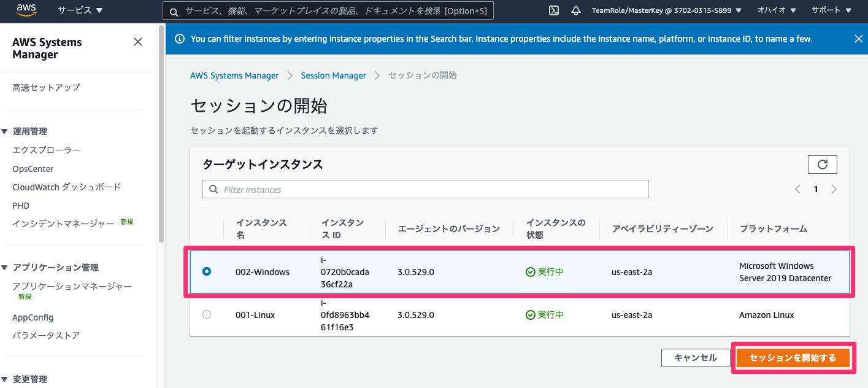The height and width of the screenshot is (388, 868).
Task: Open CloudWatch ダッシュボード in sidebar
Action: coord(67,187)
